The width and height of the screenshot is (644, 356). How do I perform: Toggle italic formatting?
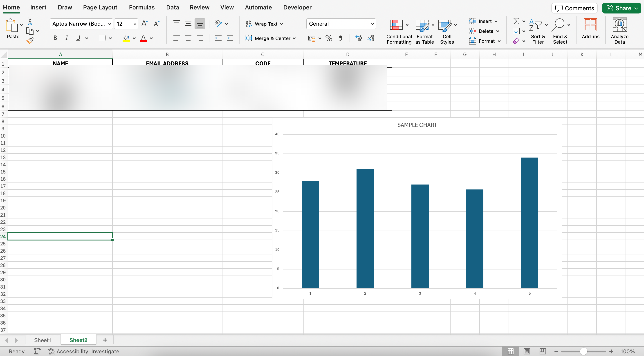[67, 38]
